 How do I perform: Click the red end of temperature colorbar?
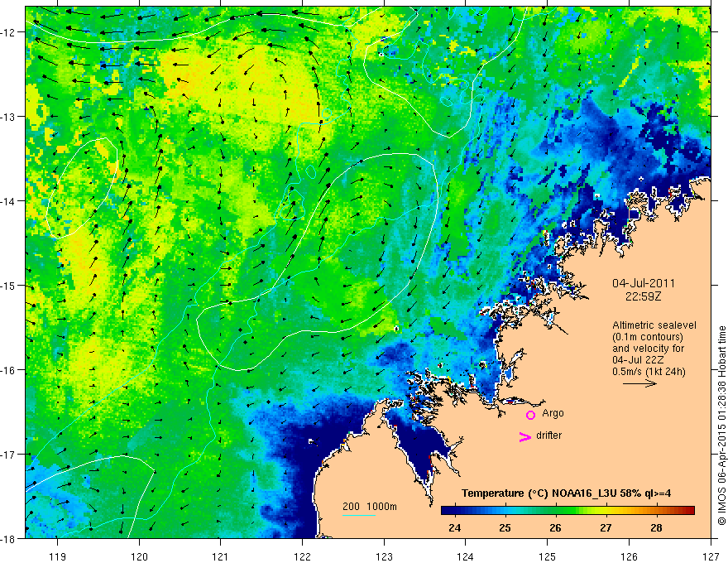[x=689, y=511]
